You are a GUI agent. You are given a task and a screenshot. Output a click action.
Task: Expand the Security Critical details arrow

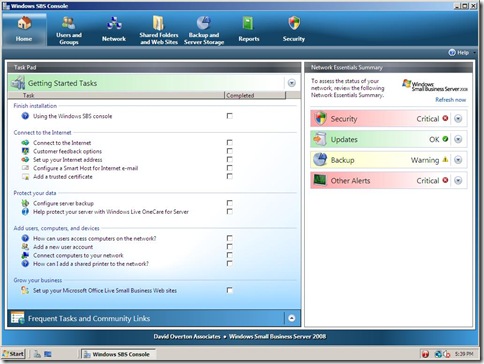[x=458, y=119]
